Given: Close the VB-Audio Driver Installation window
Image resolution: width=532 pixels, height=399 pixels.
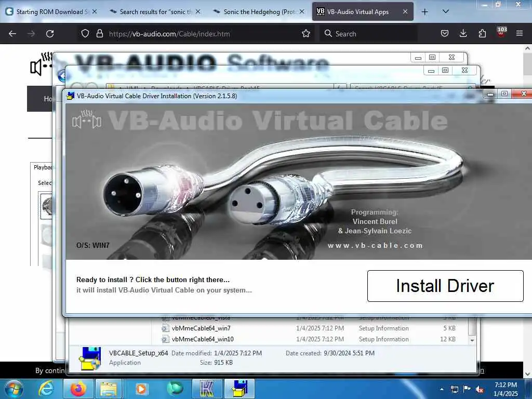Looking at the screenshot, I should [524, 94].
